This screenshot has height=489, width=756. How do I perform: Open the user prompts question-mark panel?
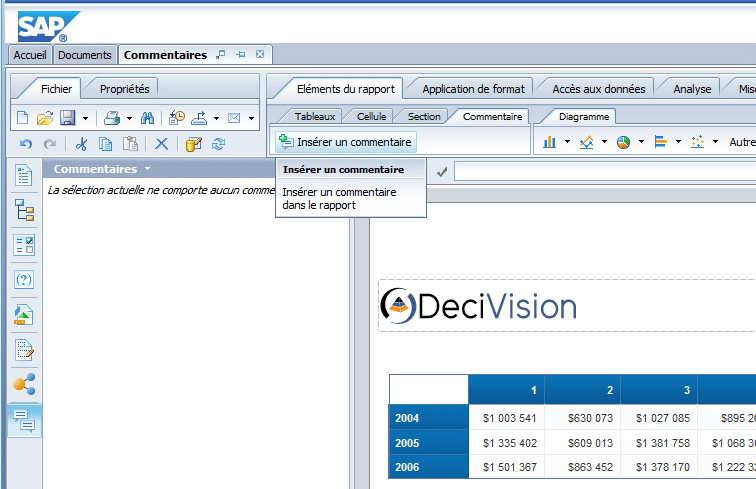(24, 280)
